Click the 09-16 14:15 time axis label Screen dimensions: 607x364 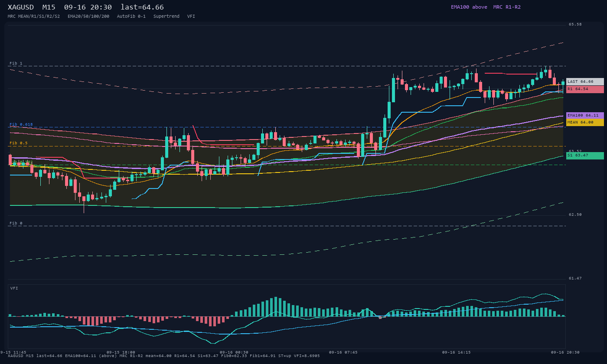pyautogui.click(x=457, y=352)
